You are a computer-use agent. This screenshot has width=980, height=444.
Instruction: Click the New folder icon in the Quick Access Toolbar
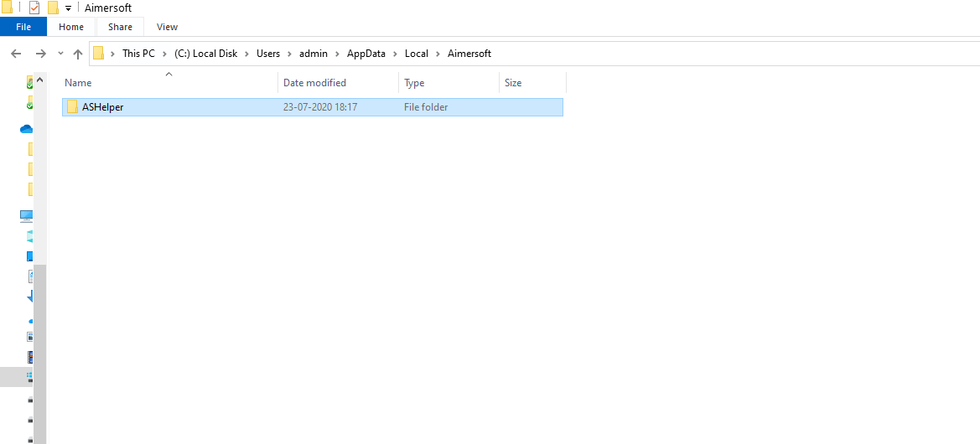(53, 8)
